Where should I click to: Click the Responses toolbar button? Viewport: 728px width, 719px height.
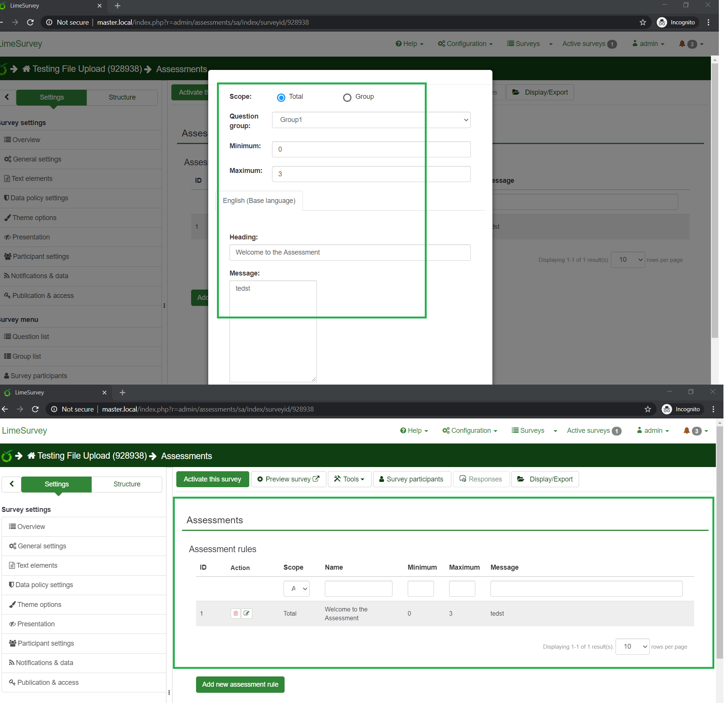[481, 479]
